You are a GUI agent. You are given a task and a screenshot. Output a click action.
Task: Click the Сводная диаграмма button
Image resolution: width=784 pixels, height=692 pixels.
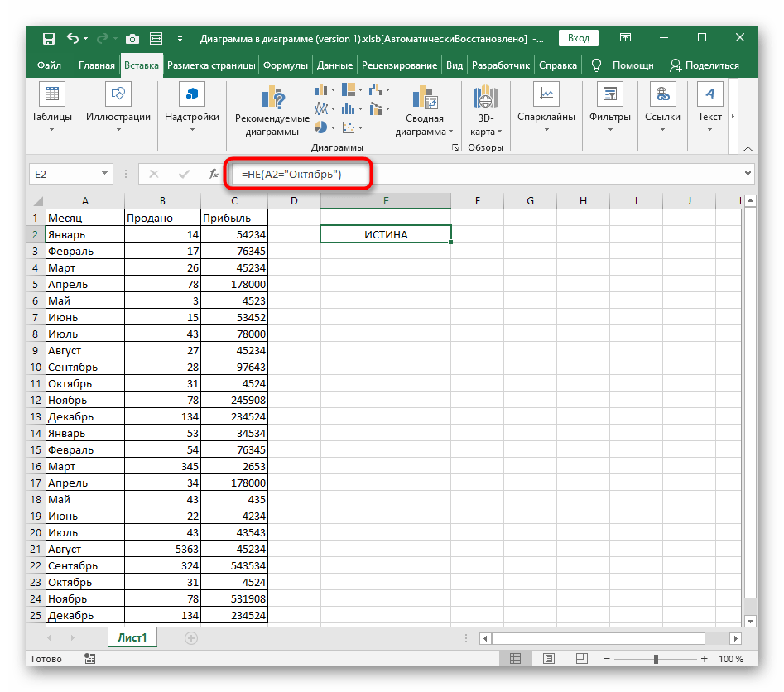(x=424, y=111)
